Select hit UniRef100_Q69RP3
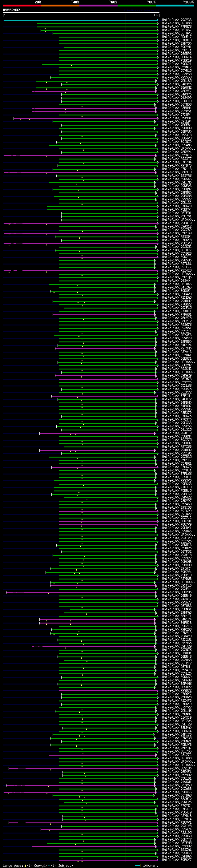The height and width of the screenshot is (868, 197). pyautogui.click(x=177, y=54)
